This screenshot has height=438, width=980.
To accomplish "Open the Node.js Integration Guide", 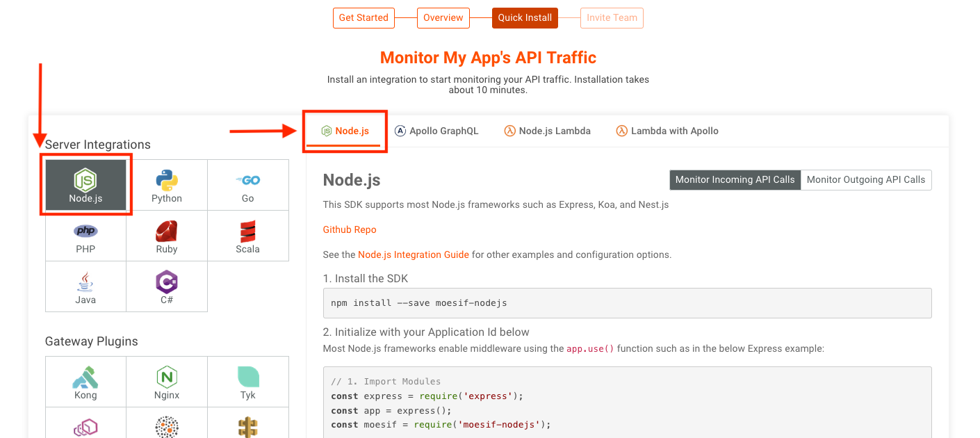I will point(413,254).
